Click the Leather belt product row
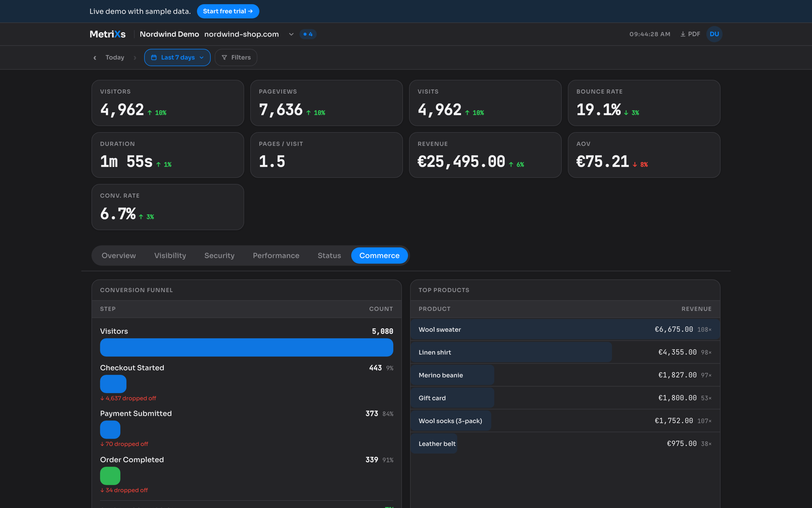Screen dimensions: 812x508 tap(565, 443)
